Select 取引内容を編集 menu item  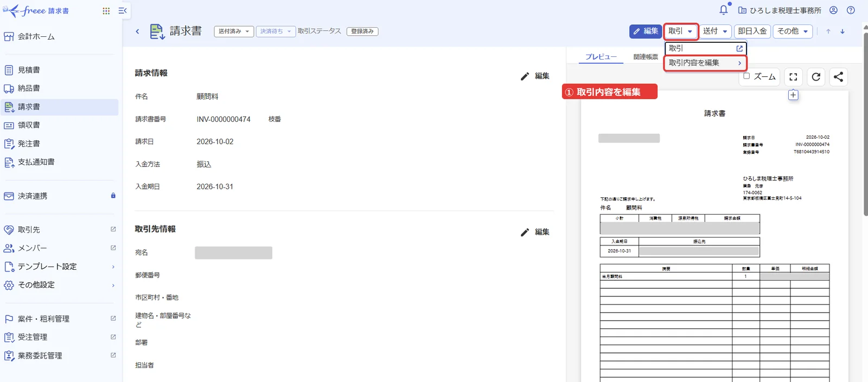click(706, 63)
